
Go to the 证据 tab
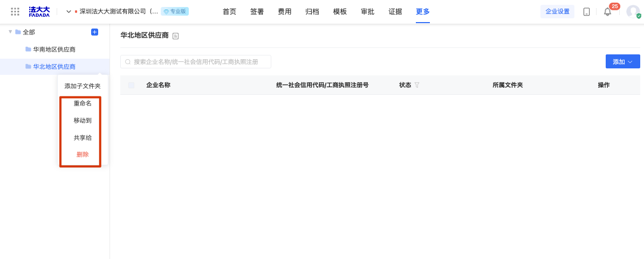coord(395,11)
